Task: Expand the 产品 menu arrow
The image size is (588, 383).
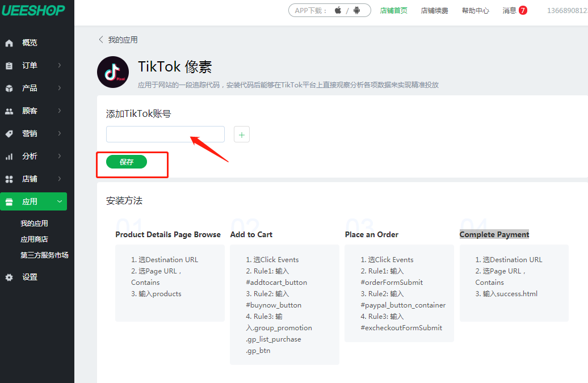Action: coord(60,88)
